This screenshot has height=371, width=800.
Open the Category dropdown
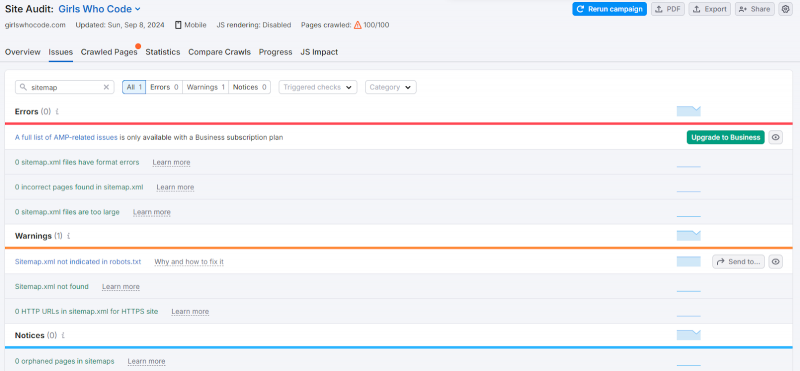tap(391, 87)
